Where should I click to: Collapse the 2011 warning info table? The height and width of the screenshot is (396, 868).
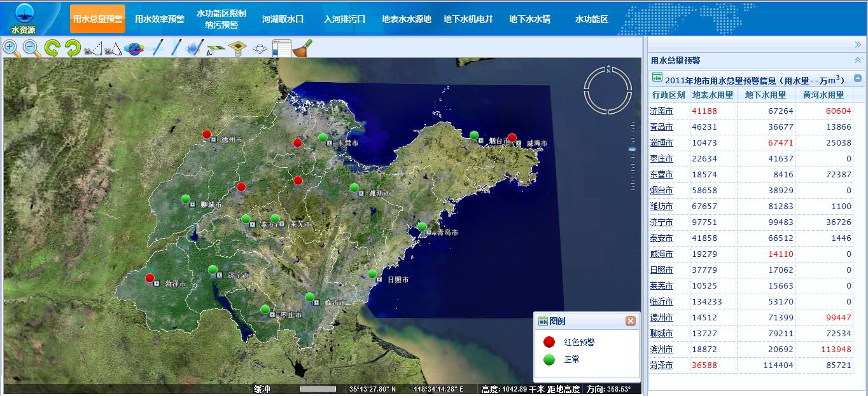point(858,79)
